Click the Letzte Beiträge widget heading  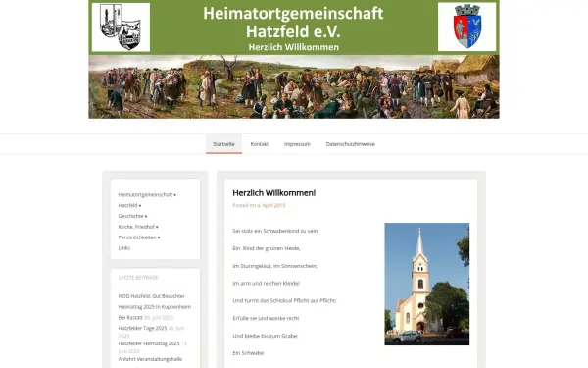pyautogui.click(x=138, y=278)
